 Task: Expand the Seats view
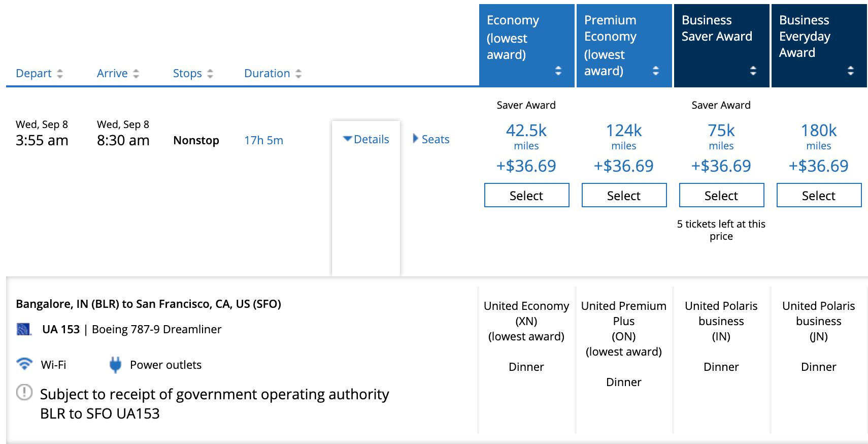tap(431, 139)
